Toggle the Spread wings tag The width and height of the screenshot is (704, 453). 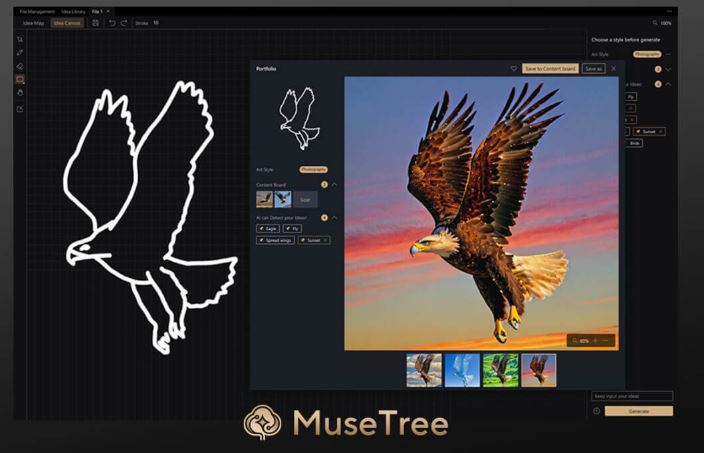point(276,240)
